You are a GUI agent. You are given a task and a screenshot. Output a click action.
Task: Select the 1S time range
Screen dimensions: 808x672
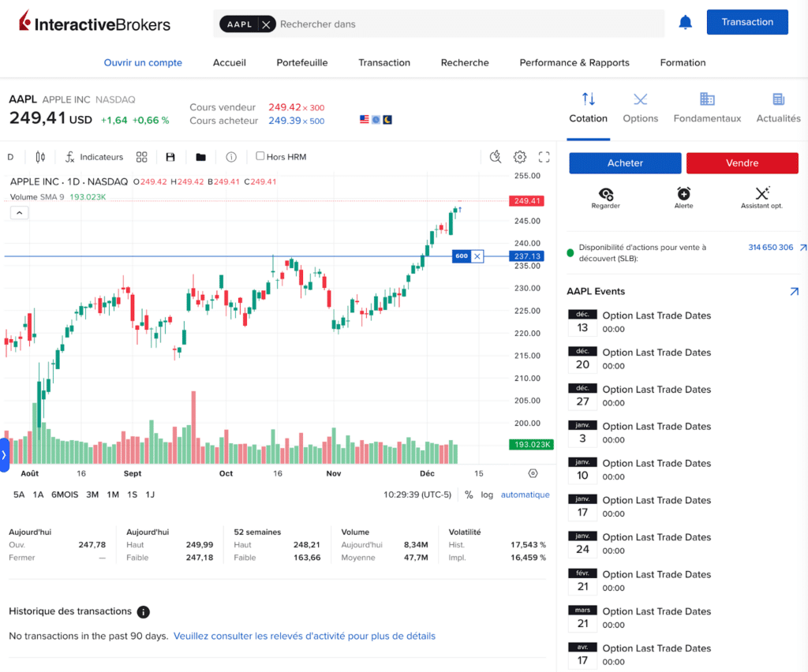tap(133, 495)
